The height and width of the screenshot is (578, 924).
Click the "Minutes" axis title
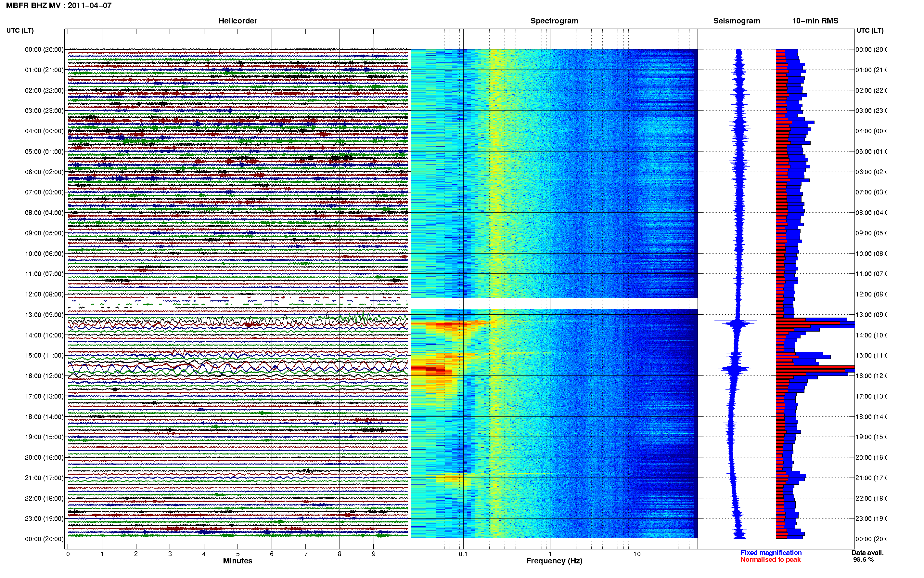coord(237,561)
